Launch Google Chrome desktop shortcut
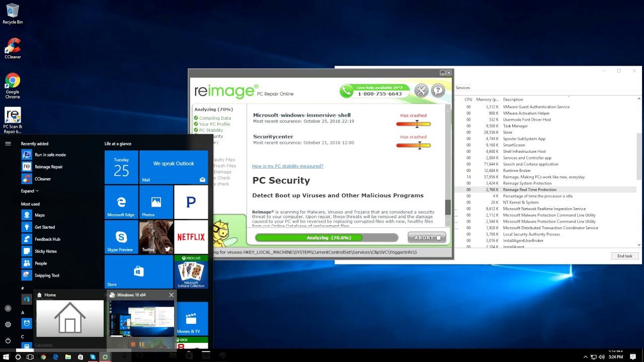Image resolution: width=644 pixels, height=362 pixels. 13,86
